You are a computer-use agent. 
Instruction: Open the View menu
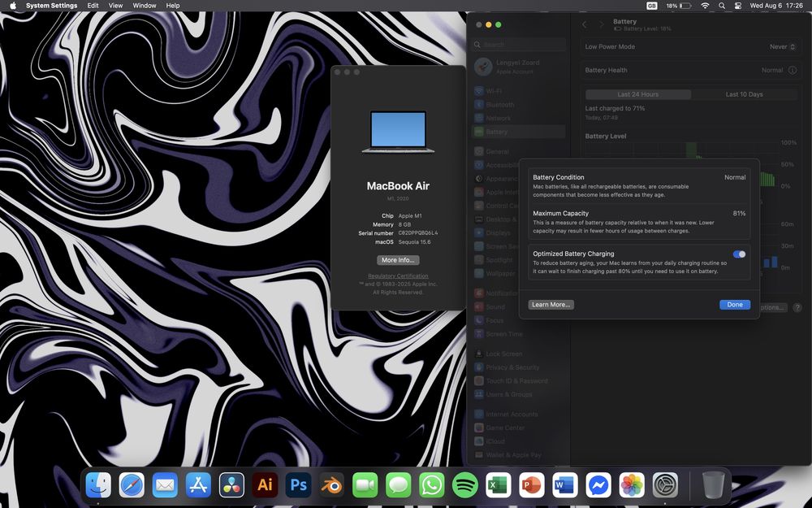116,6
